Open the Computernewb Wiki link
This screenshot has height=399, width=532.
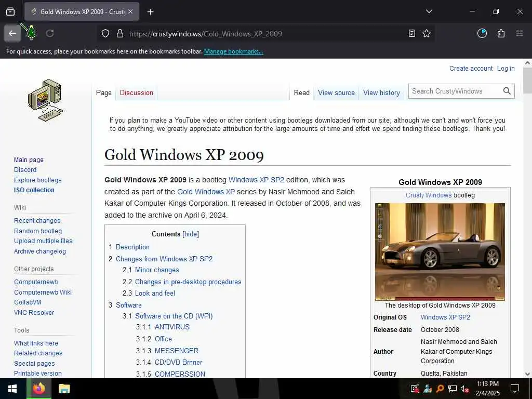point(43,292)
